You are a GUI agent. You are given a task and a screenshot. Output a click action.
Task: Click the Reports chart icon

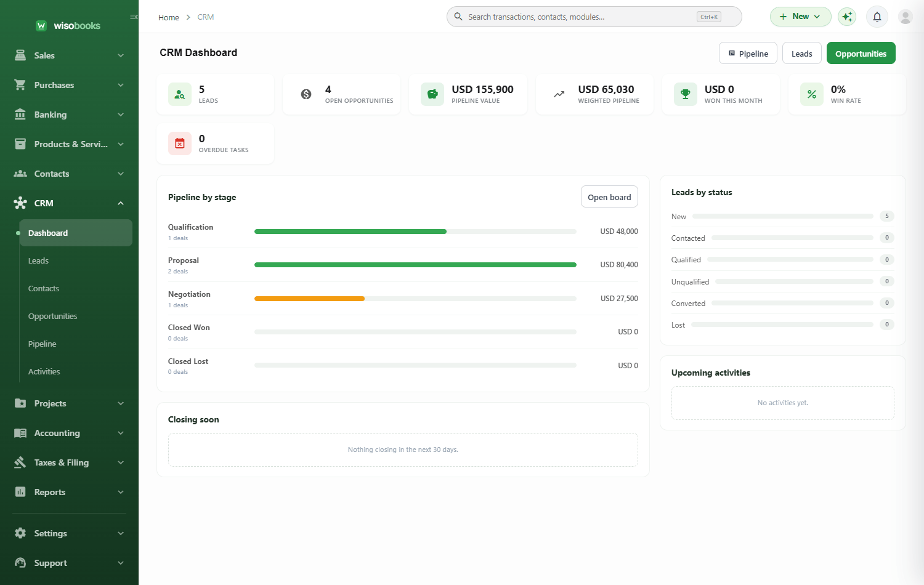pyautogui.click(x=20, y=492)
